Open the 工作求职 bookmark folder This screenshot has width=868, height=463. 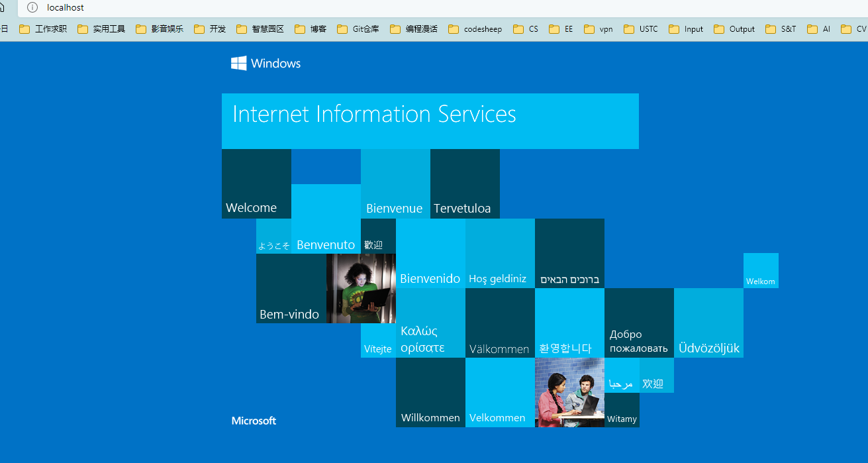44,29
